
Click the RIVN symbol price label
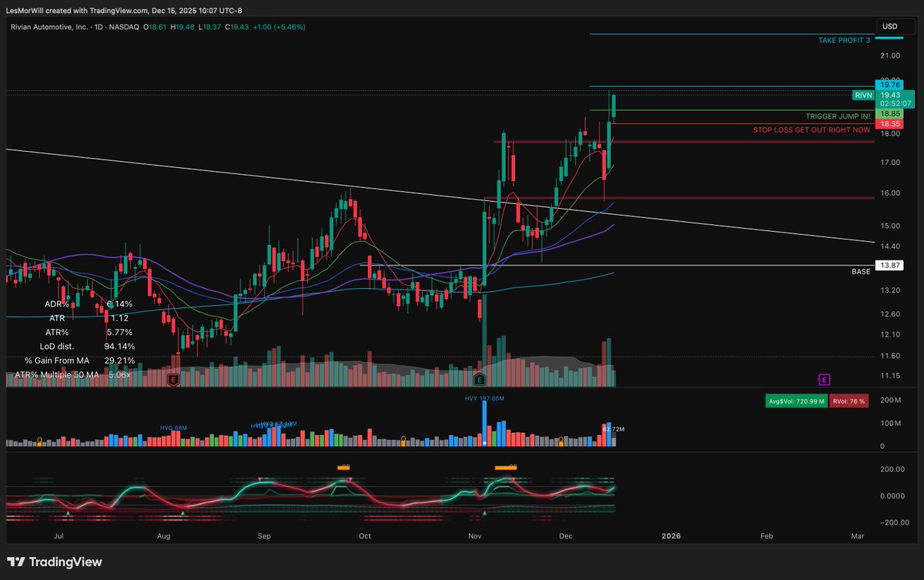[x=862, y=95]
